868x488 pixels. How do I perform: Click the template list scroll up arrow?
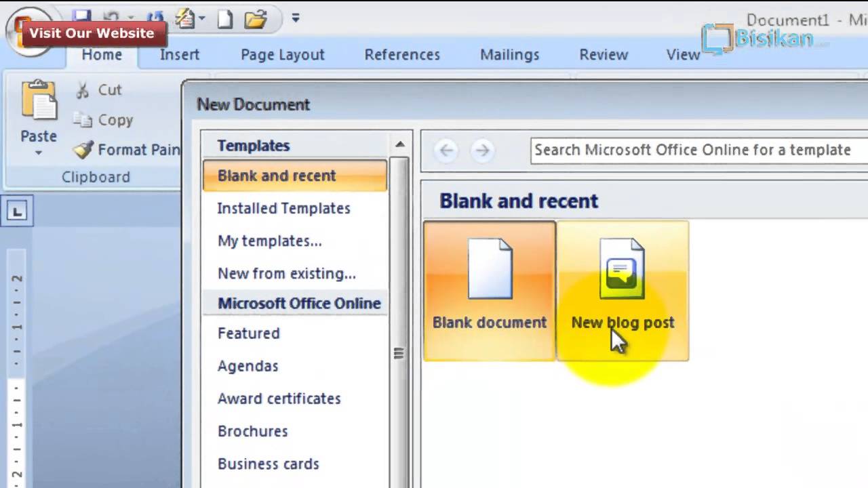399,144
